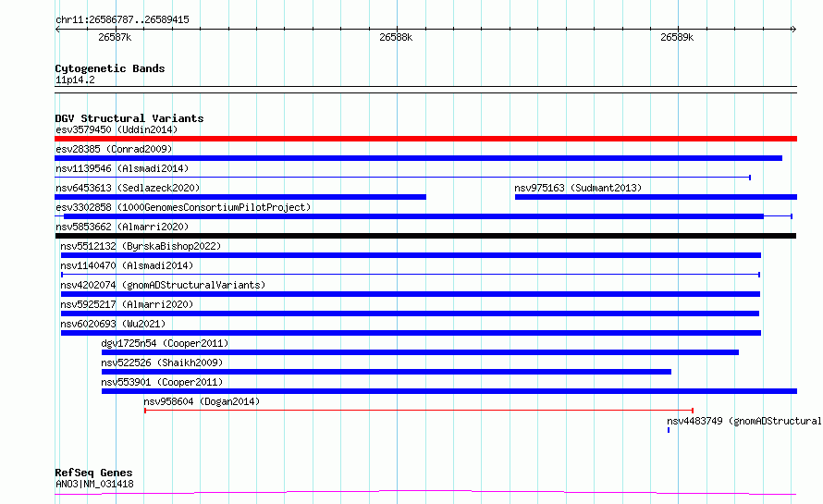The height and width of the screenshot is (504, 823).
Task: Open nsv975163 (Sudmant2013) label
Action: click(578, 188)
